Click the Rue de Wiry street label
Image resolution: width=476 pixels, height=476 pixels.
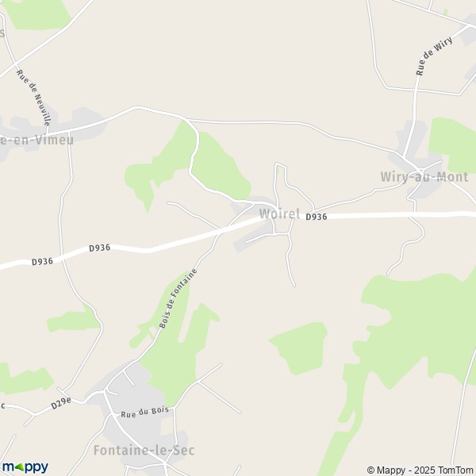[x=434, y=56]
